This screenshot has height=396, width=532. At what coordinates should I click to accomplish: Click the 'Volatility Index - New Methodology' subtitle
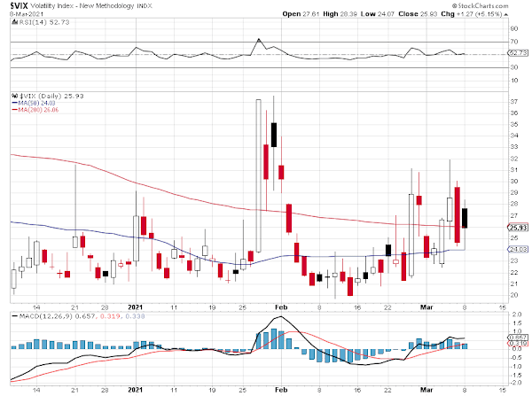[82, 6]
